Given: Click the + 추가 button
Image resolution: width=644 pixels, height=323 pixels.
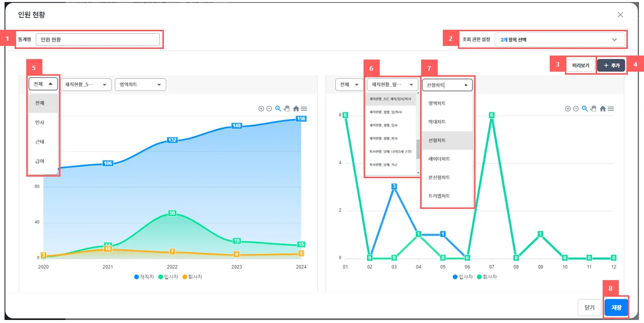Looking at the screenshot, I should pyautogui.click(x=611, y=65).
